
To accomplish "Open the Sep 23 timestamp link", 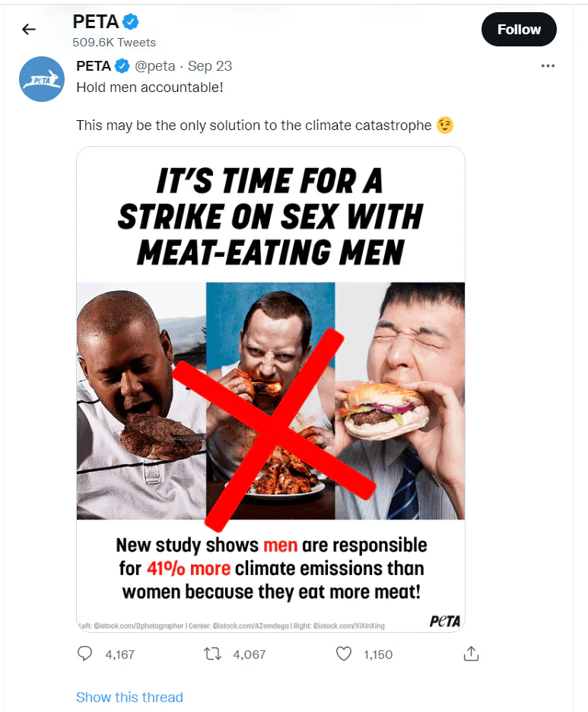I will tap(210, 66).
